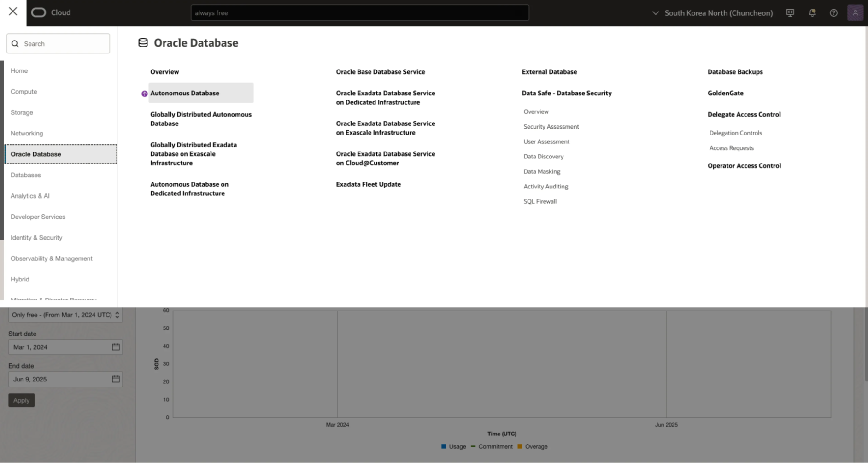Open Access Requests
This screenshot has width=868, height=463.
(732, 148)
